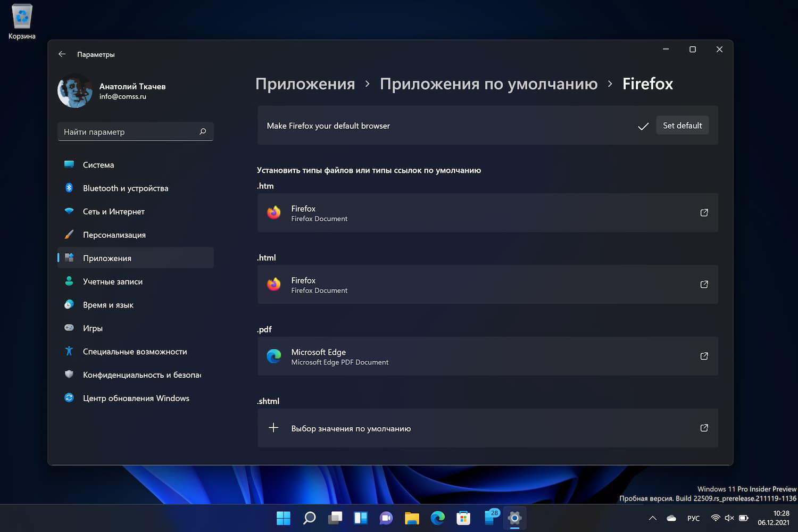Click the Set default button
The width and height of the screenshot is (798, 532).
tap(682, 126)
